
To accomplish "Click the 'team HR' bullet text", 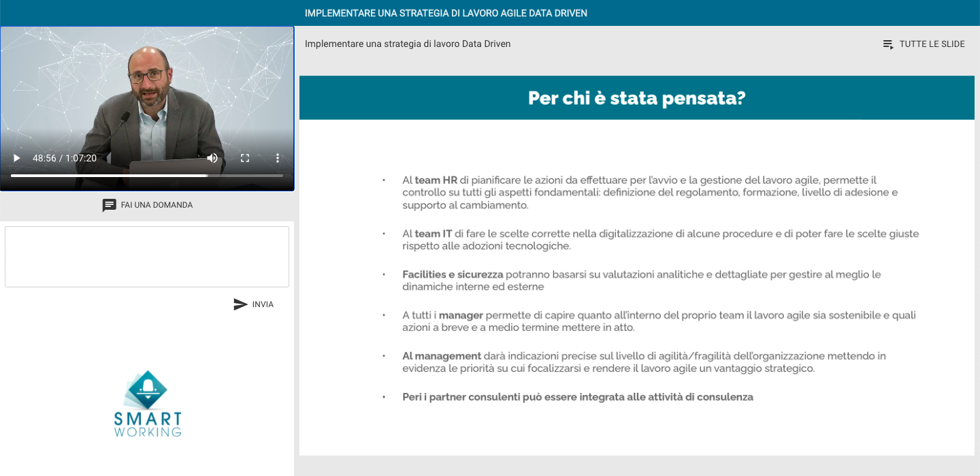I will [650, 193].
